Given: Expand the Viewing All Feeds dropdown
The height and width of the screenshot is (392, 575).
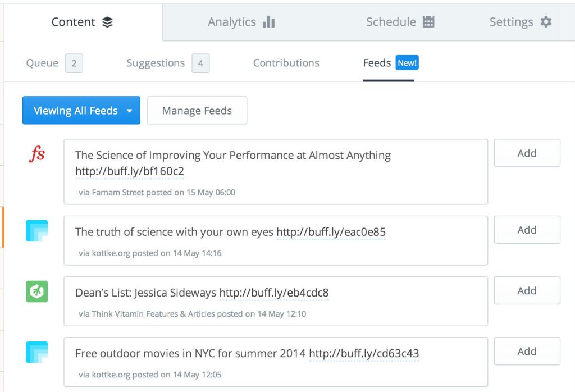Looking at the screenshot, I should click(81, 111).
